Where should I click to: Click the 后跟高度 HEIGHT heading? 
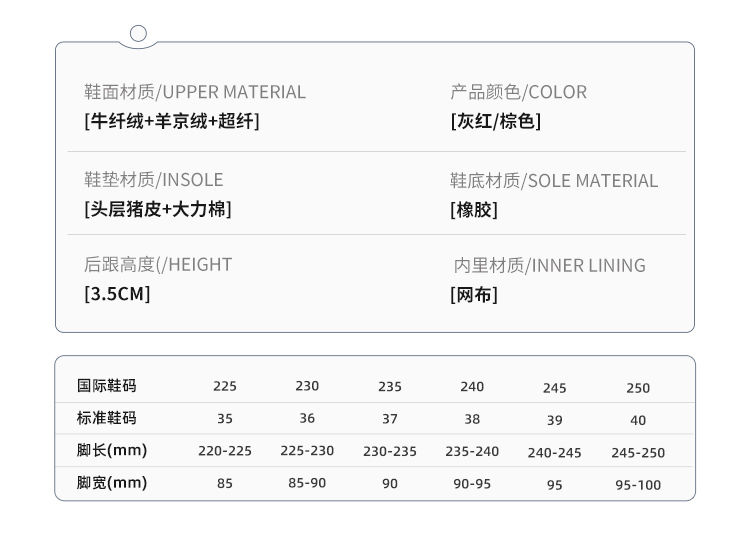pos(158,265)
